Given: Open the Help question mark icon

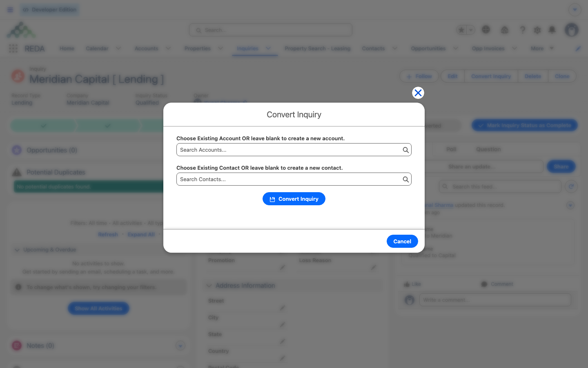Looking at the screenshot, I should point(522,30).
